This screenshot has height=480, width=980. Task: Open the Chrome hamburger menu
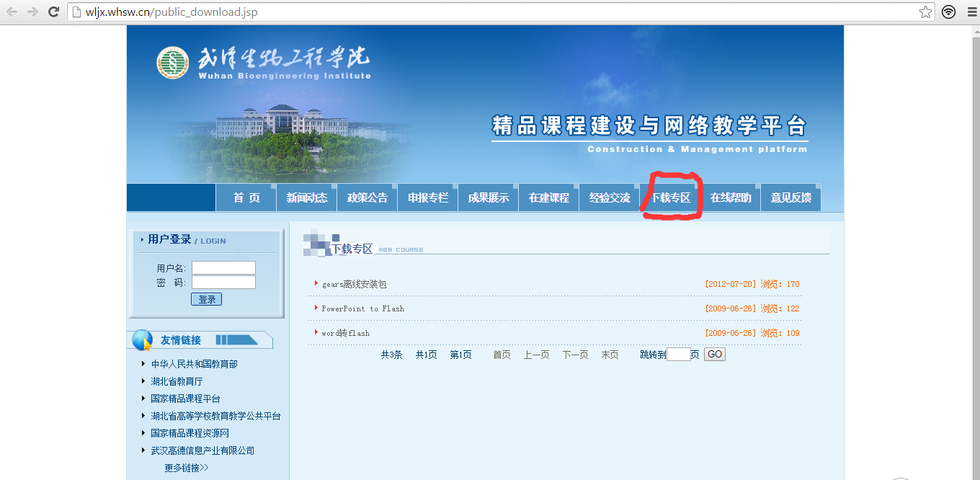click(x=971, y=12)
